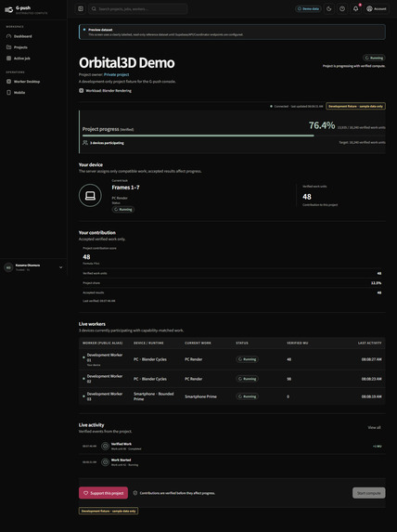Click the Mobile phone icon
The height and width of the screenshot is (532, 397).
[9, 92]
